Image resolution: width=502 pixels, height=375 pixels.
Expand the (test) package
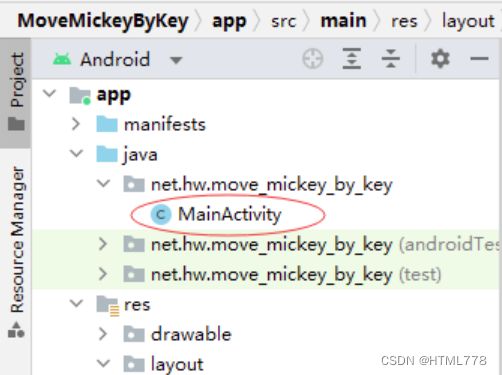pyautogui.click(x=103, y=274)
